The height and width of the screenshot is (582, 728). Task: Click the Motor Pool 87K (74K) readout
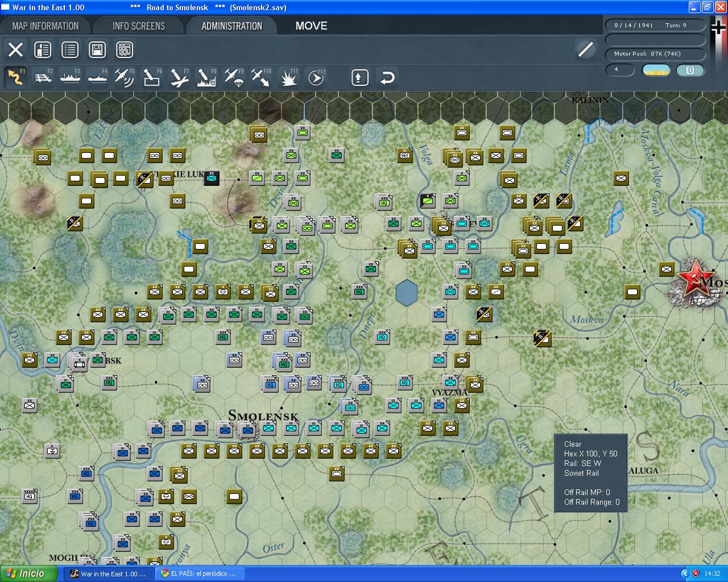pos(655,53)
